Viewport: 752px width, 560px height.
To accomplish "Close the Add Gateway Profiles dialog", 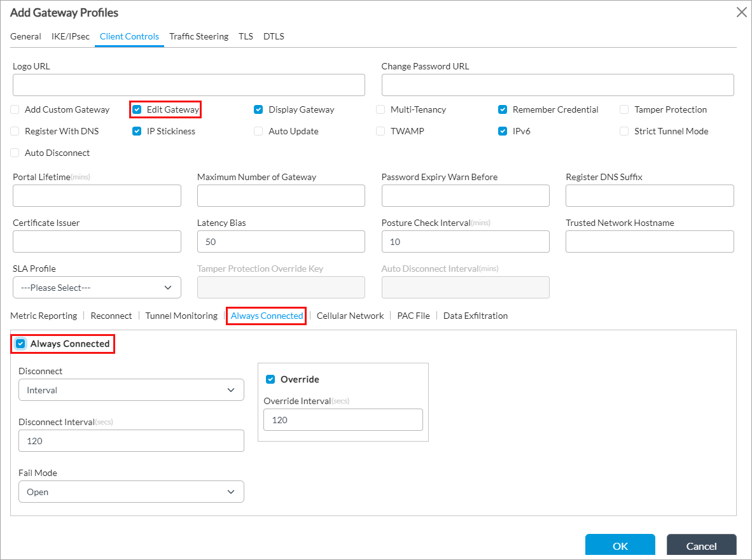I will point(741,11).
